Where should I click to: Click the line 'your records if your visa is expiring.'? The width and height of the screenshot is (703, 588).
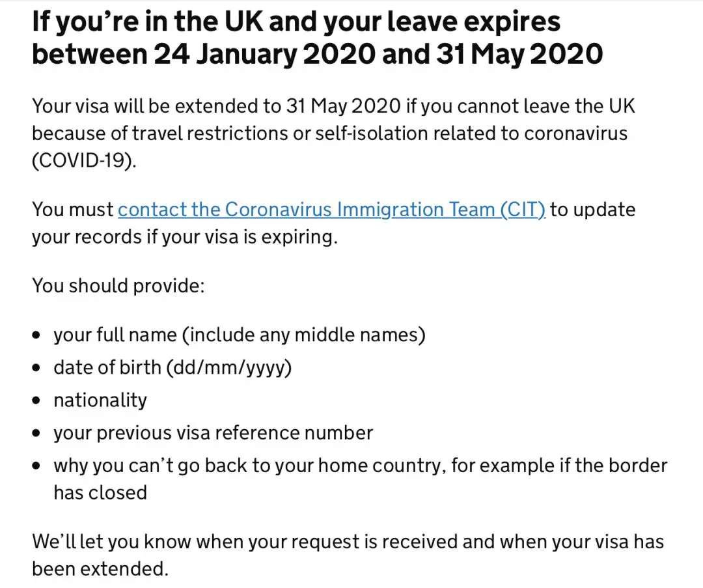185,237
